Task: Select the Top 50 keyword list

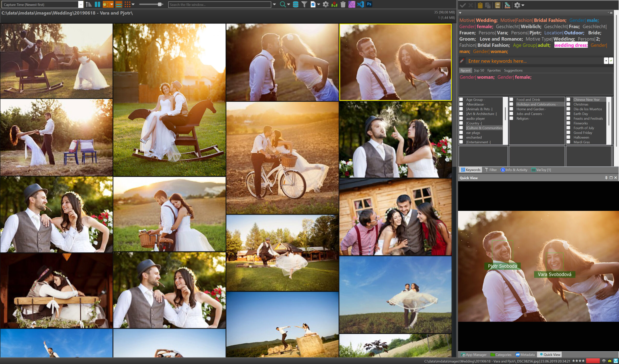Action: click(479, 71)
